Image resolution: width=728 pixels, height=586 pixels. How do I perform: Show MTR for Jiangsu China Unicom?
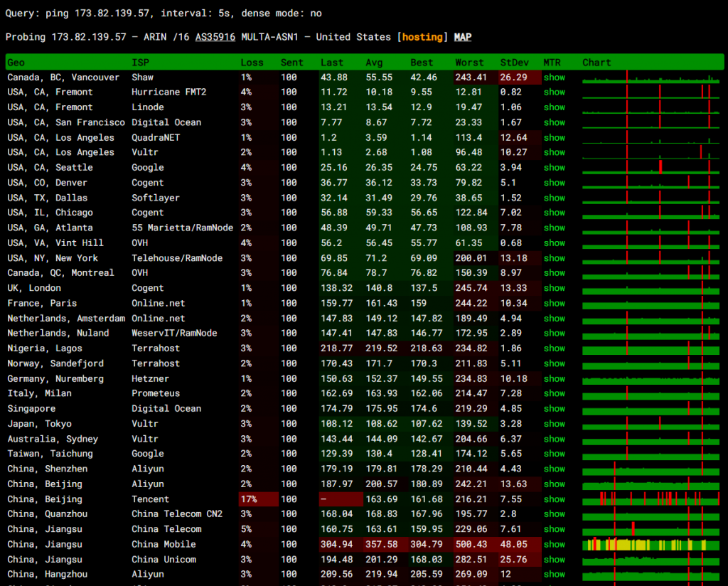coord(555,560)
